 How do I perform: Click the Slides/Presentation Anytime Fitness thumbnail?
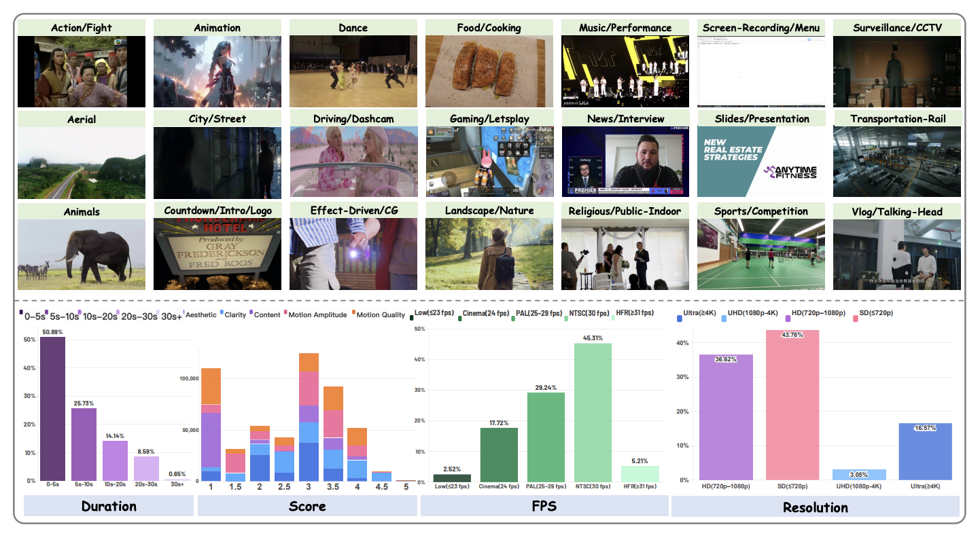coord(760,162)
